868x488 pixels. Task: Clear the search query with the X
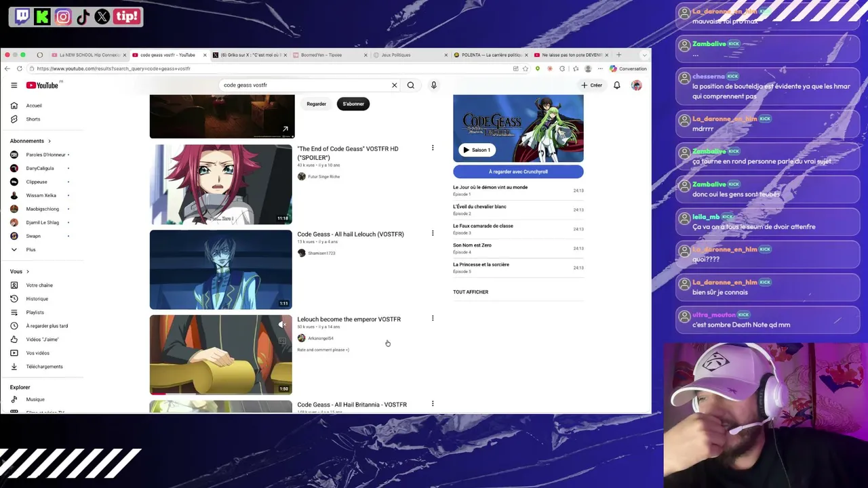coord(394,85)
